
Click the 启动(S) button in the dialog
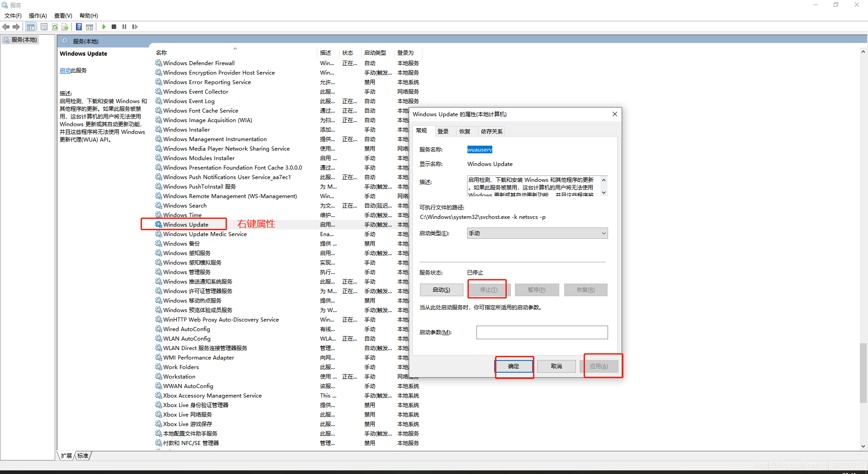tap(441, 290)
